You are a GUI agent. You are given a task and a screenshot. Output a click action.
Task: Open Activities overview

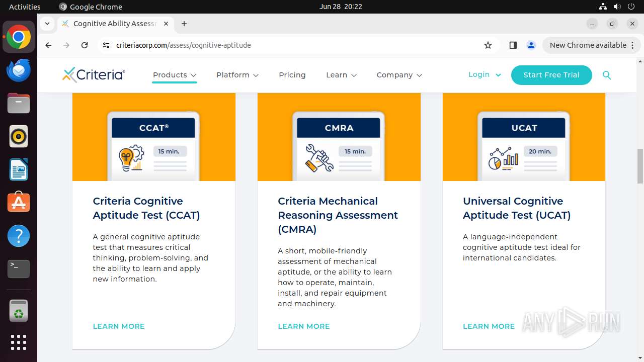(25, 7)
